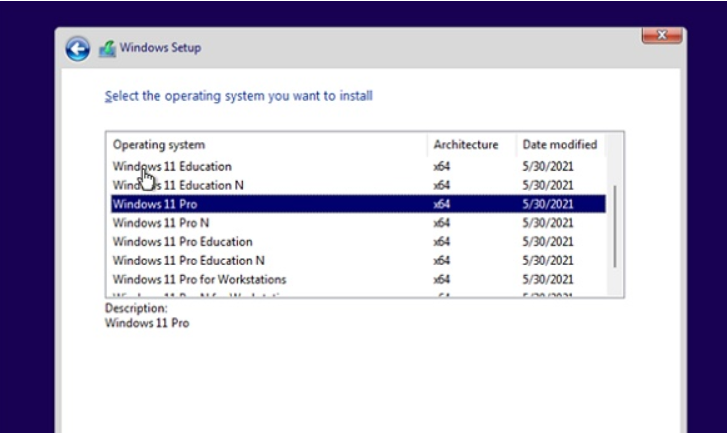727x433 pixels.
Task: Click the 'Select the operating system' heading
Action: pyautogui.click(x=238, y=96)
